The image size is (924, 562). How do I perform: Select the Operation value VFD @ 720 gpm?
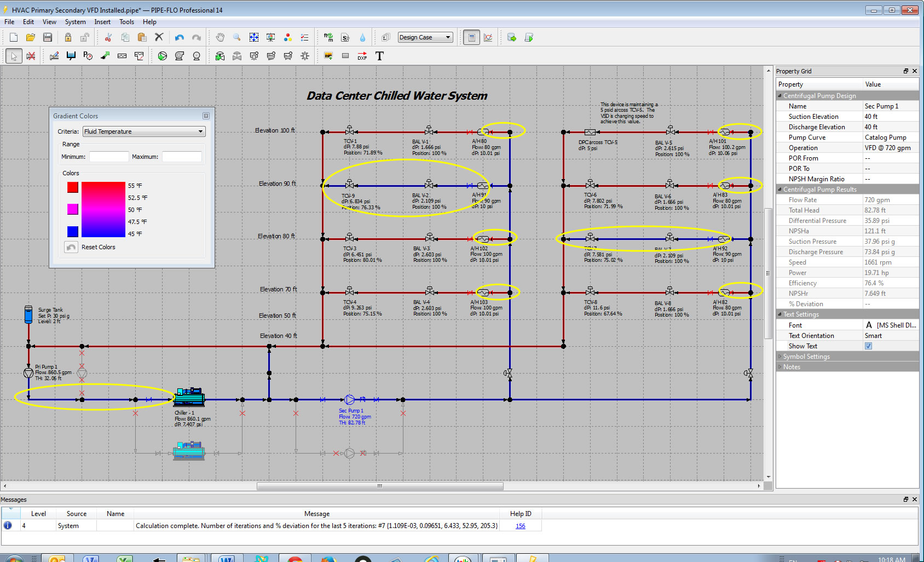[891, 148]
